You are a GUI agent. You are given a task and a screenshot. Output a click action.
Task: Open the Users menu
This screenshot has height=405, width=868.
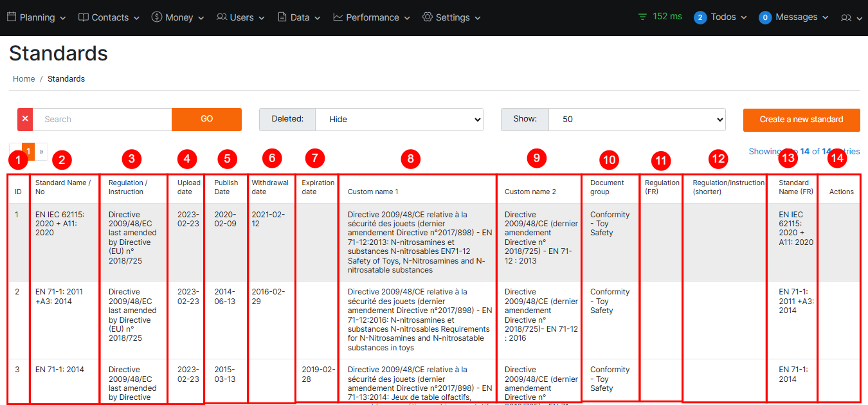(x=241, y=17)
